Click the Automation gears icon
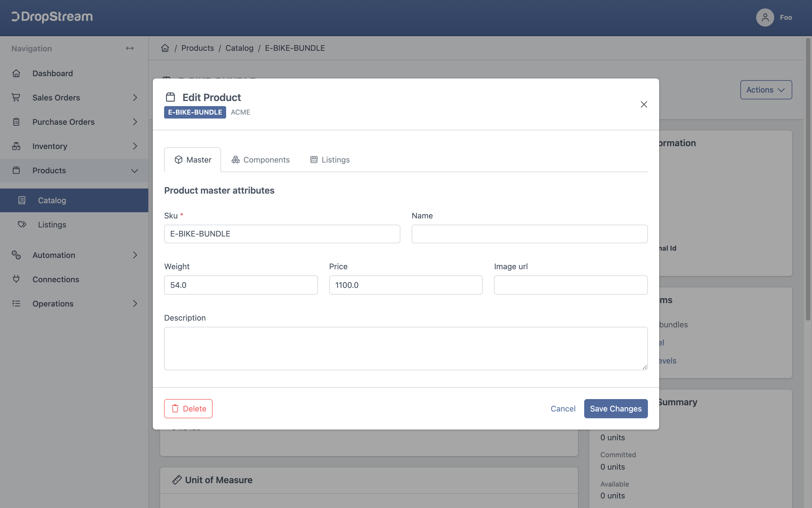The image size is (812, 508). pos(16,255)
